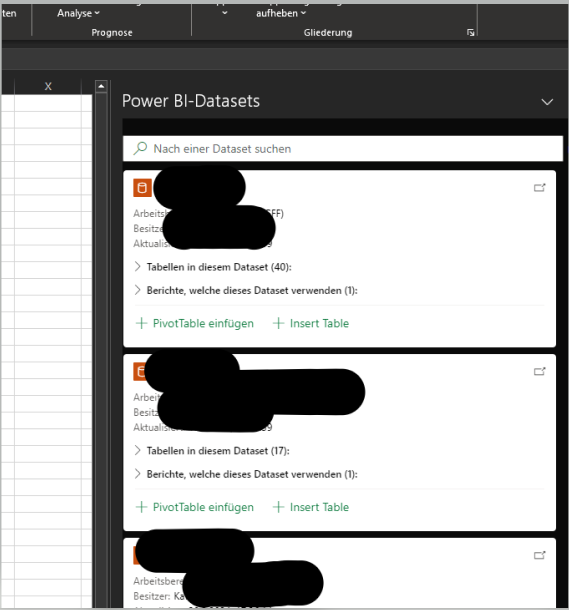Screen dimensions: 569x610
Task: Click 'PivotTable einfügen' in the second dataset card
Action: (194, 507)
